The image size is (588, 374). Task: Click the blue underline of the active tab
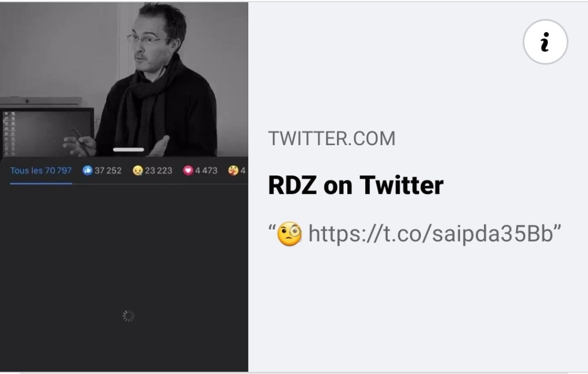[x=41, y=183]
